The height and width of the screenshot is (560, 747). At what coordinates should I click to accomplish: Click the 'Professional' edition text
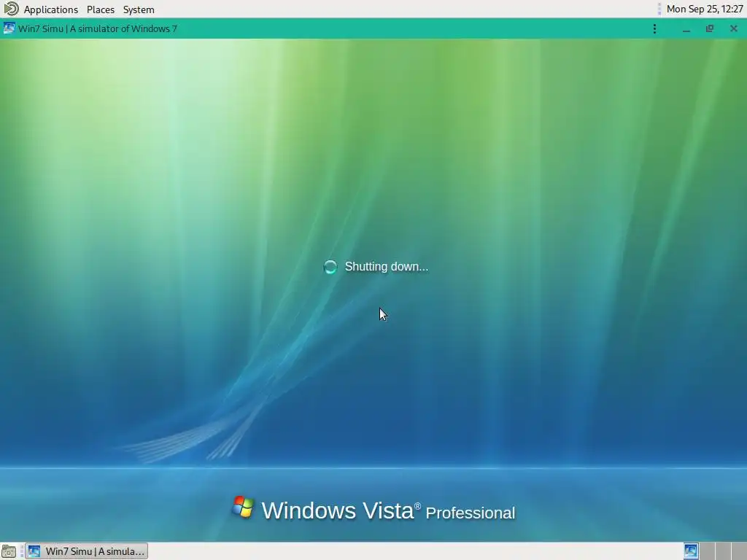point(471,513)
